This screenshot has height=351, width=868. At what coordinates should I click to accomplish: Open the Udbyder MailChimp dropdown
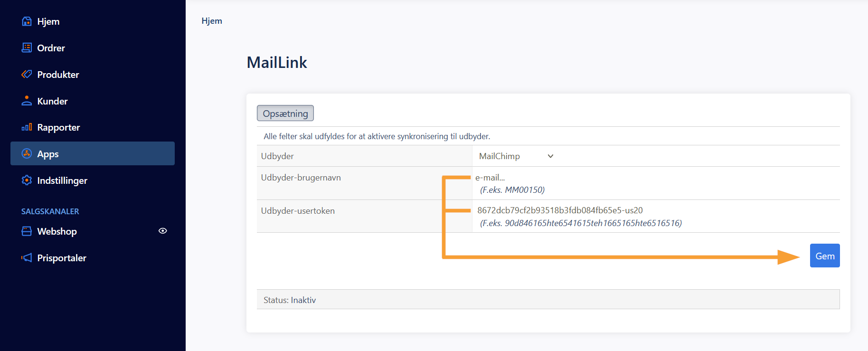point(516,156)
